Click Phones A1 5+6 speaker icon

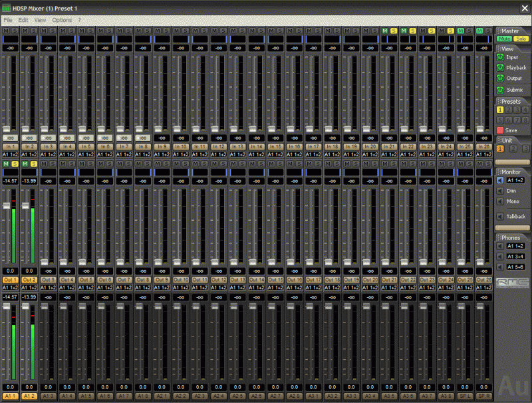(500, 267)
